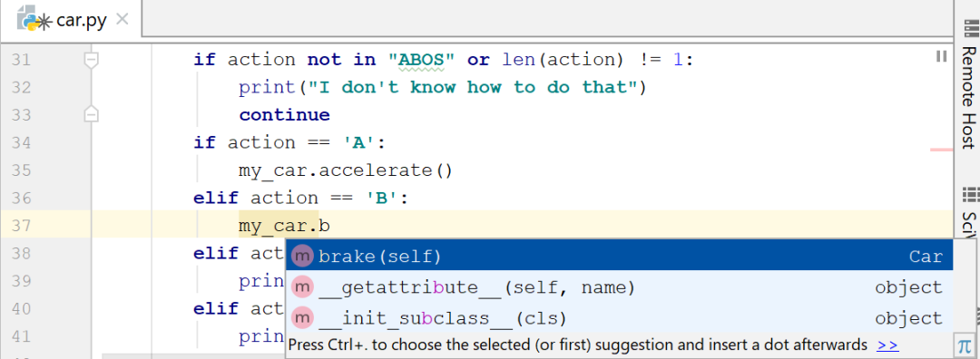The height and width of the screenshot is (359, 980).
Task: Click the method icon beside __getattribute__
Action: (302, 287)
